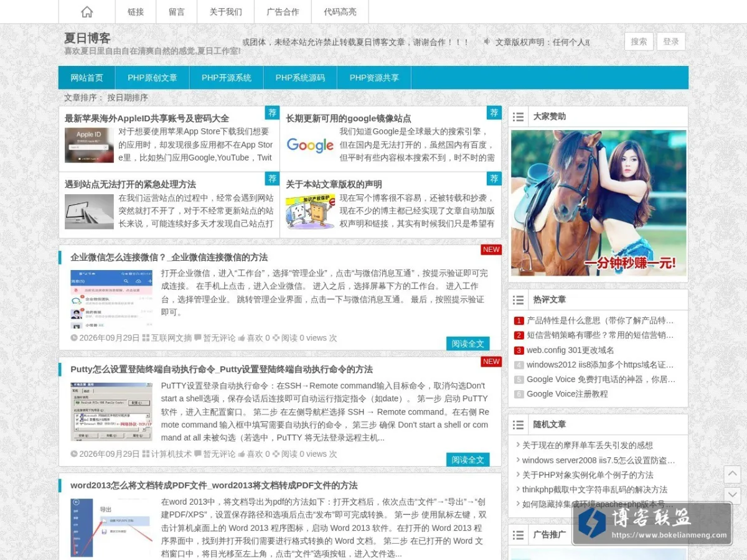Click the list icon next to 广告推广
This screenshot has height=560, width=747.
518,534
